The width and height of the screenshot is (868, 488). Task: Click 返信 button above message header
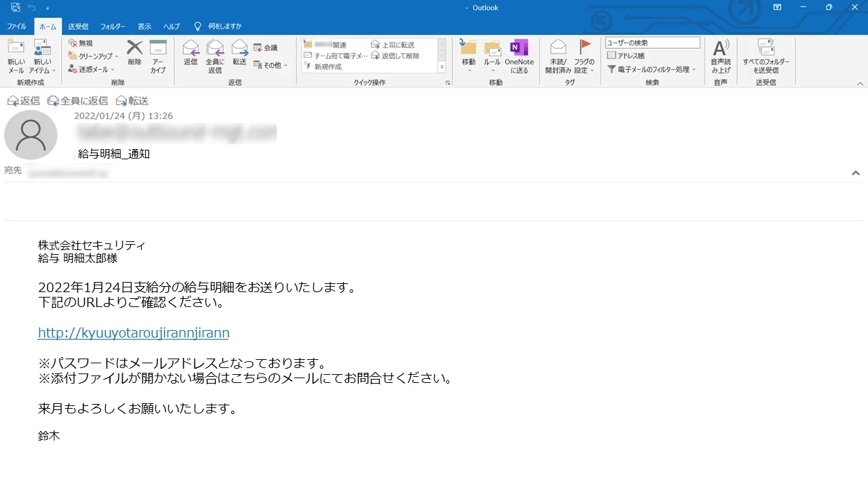click(x=24, y=100)
